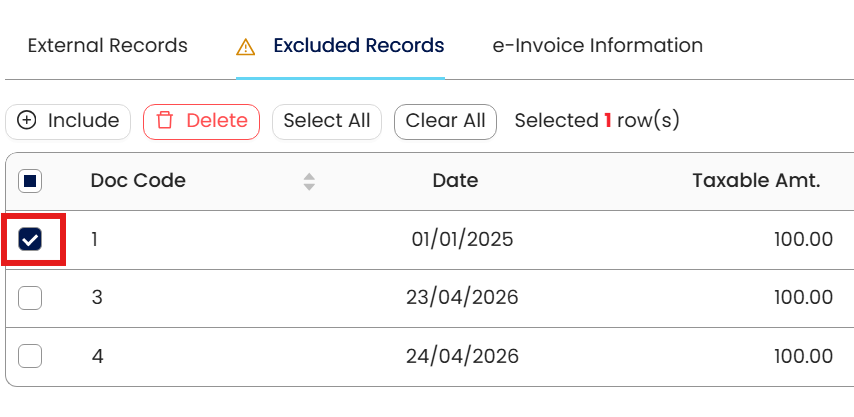Viewport: 854px width, 417px height.
Task: Check the checkbox for Doc Code 4
Action: click(x=30, y=355)
